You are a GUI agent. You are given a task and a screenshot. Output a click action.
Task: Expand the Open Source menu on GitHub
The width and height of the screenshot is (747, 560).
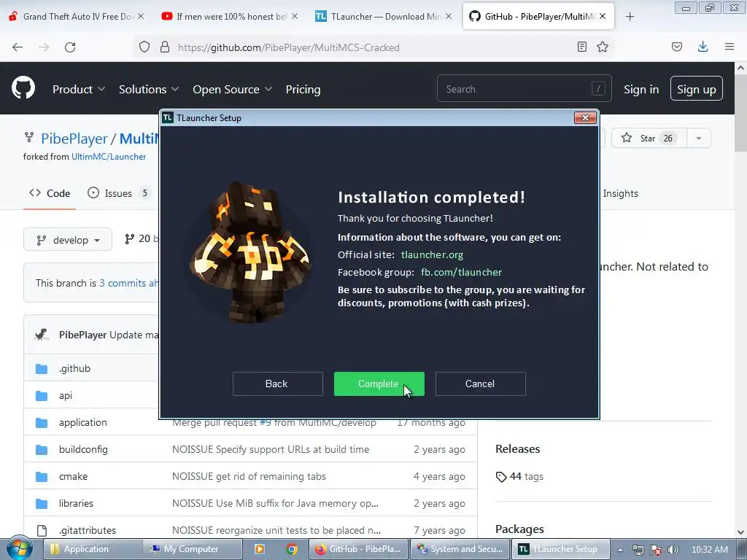[232, 89]
